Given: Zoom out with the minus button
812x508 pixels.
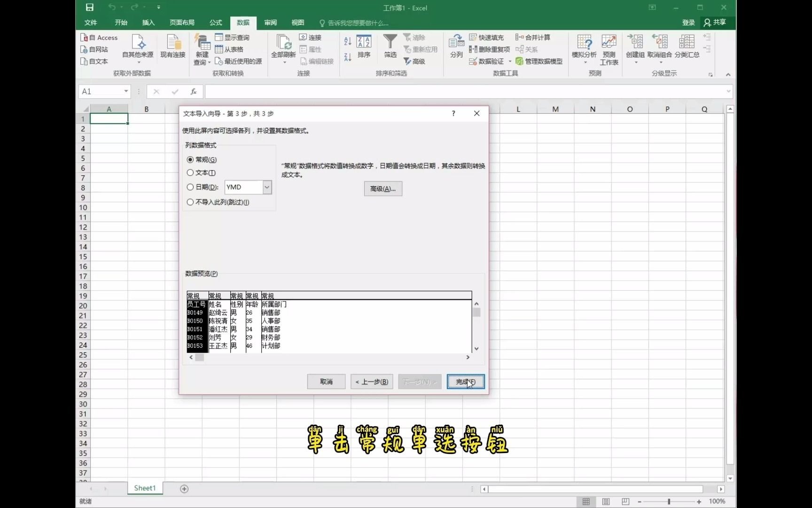Looking at the screenshot, I should (640, 501).
